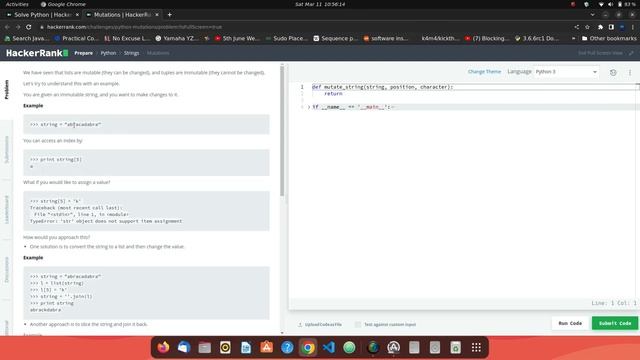Open the Leaderboard side tab
This screenshot has height=360, width=640.
[7, 209]
